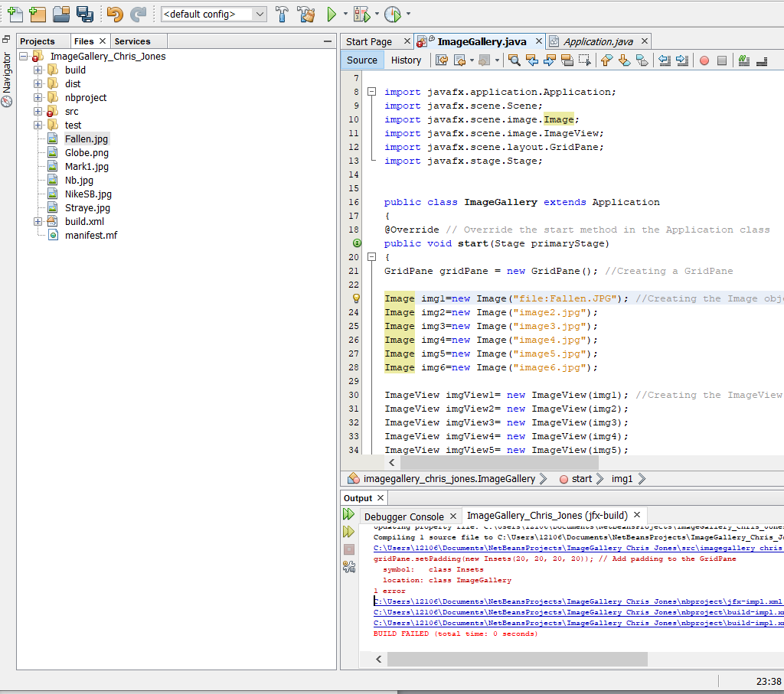This screenshot has width=784, height=694.
Task: Open the default config dropdown
Action: click(x=260, y=14)
